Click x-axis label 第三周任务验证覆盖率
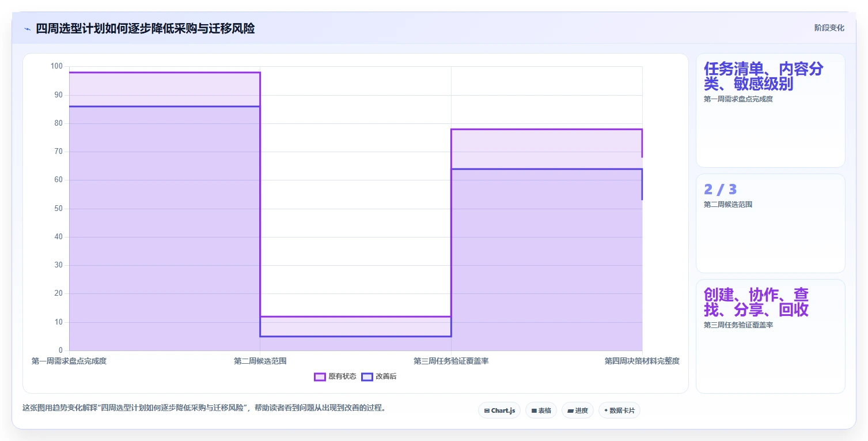This screenshot has height=441, width=868. point(451,361)
